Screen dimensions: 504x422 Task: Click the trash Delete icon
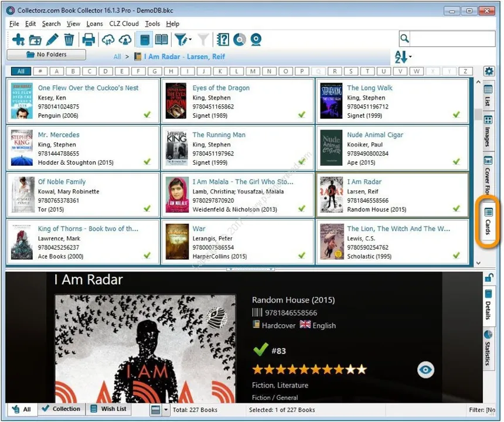(69, 39)
